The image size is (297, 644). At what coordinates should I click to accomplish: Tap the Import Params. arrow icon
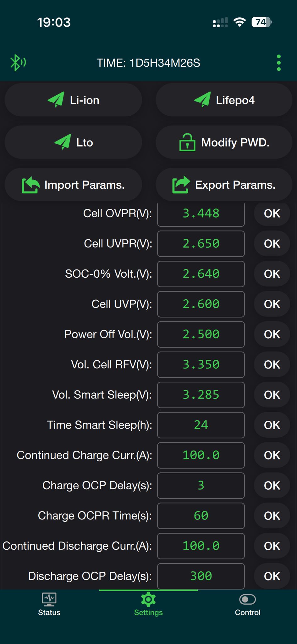30,185
